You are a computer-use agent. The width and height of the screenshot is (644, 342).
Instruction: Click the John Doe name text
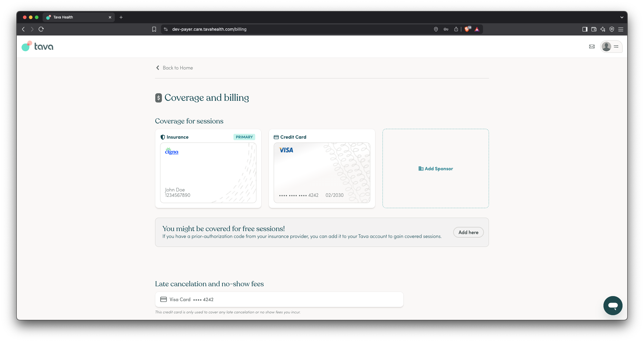(175, 190)
